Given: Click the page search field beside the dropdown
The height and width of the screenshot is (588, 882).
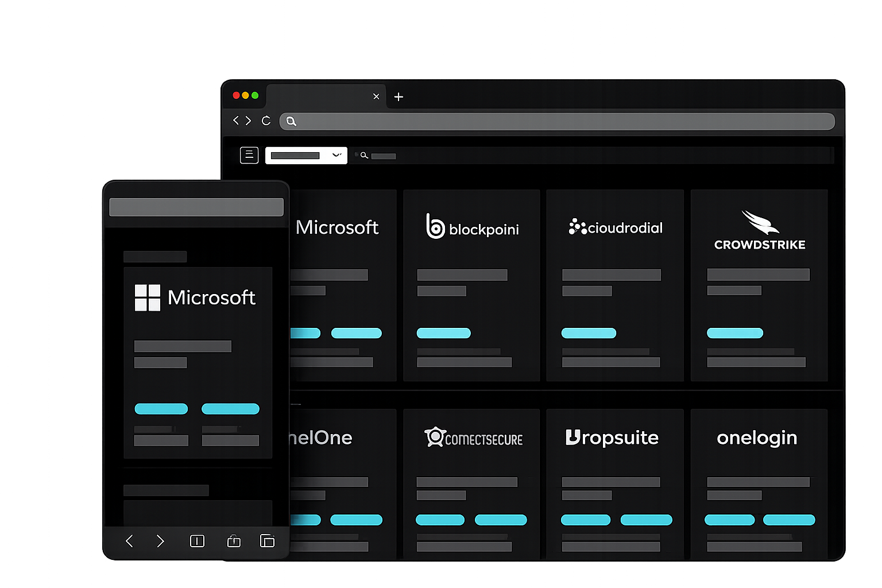Looking at the screenshot, I should point(593,155).
